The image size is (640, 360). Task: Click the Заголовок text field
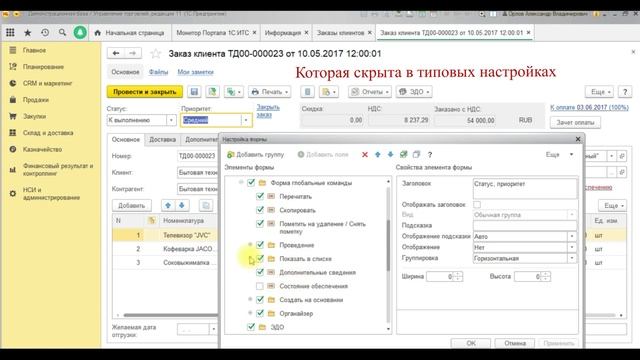point(525,188)
